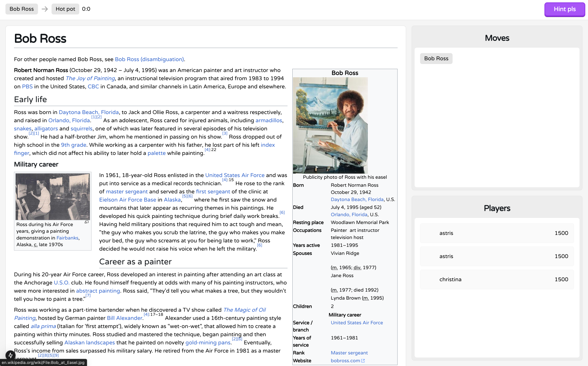Click the 1961–1981 years of service value
The height and width of the screenshot is (366, 588).
click(344, 338)
